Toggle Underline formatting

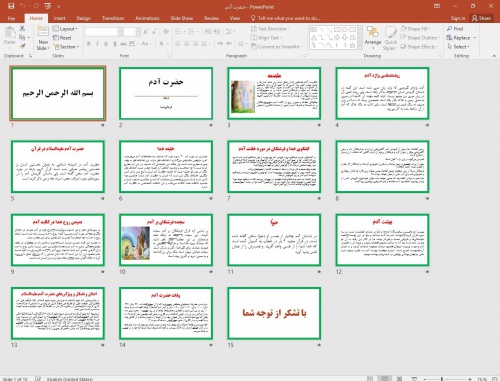click(106, 44)
